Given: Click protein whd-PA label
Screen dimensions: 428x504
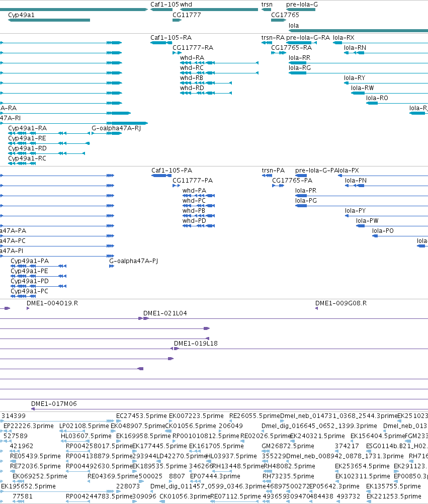Looking at the screenshot, I should point(195,191).
